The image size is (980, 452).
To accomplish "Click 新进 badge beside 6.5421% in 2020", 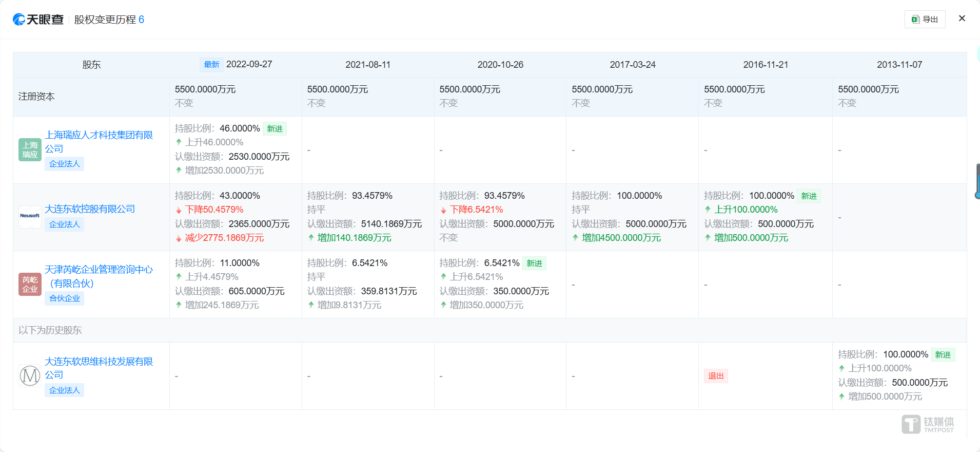I will pyautogui.click(x=534, y=263).
